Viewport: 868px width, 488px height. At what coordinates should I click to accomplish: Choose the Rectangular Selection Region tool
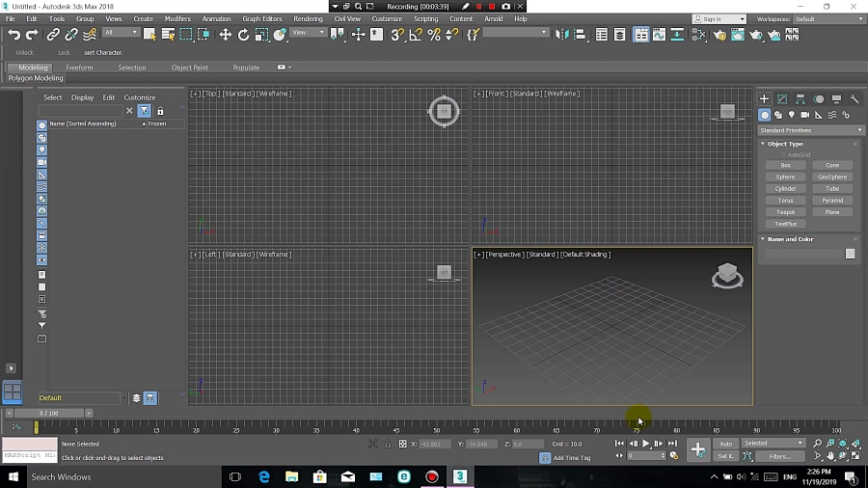click(186, 35)
